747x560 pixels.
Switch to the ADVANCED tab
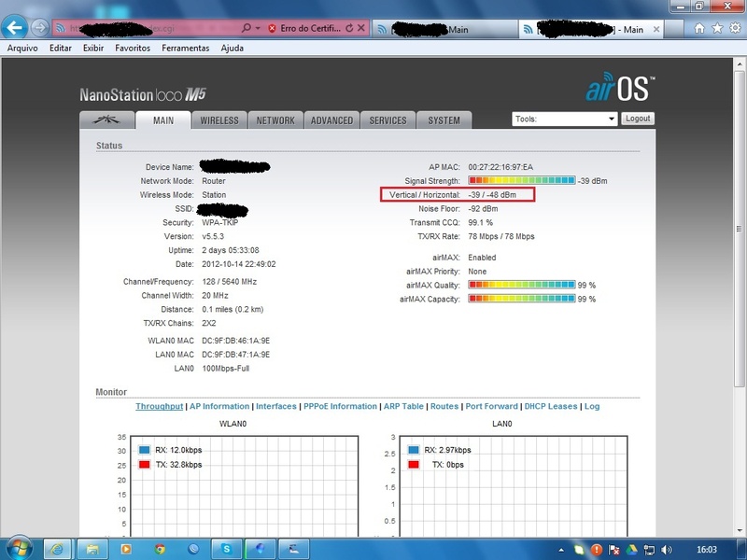(331, 120)
